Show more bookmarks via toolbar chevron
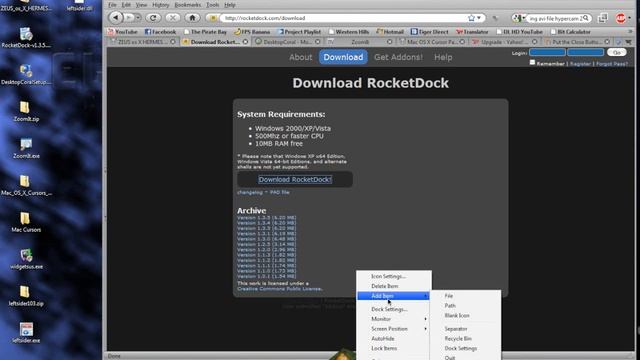This screenshot has height=360, width=640. tap(630, 31)
